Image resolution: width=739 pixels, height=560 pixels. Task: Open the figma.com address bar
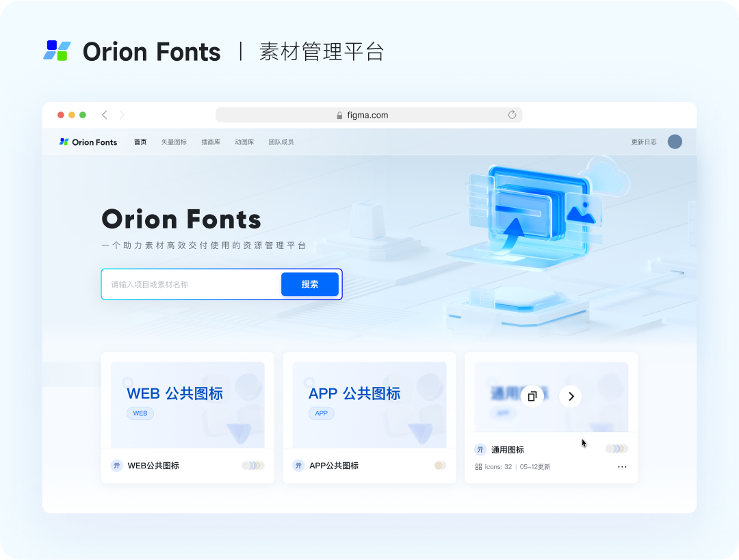pos(369,115)
